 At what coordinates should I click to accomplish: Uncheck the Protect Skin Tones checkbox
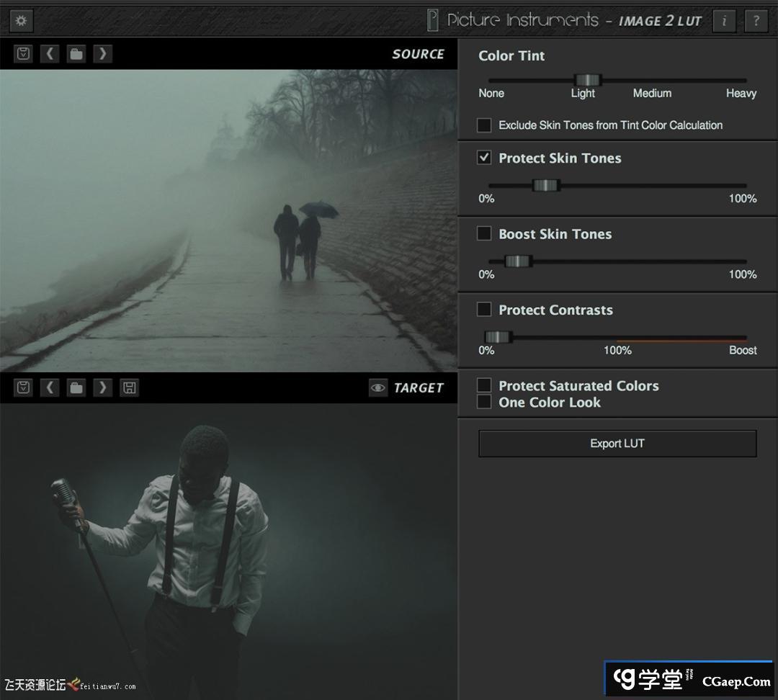point(485,158)
